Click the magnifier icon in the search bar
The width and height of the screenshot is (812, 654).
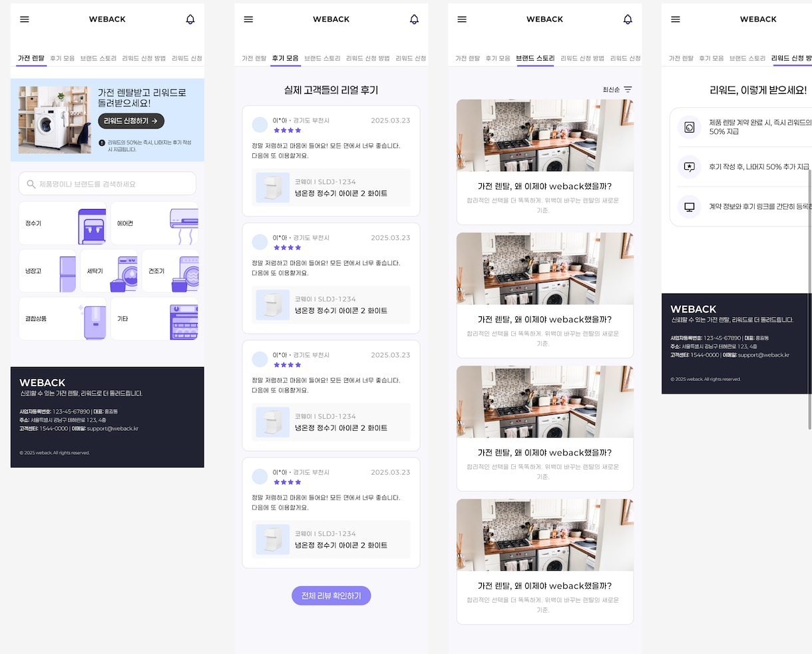click(x=31, y=184)
